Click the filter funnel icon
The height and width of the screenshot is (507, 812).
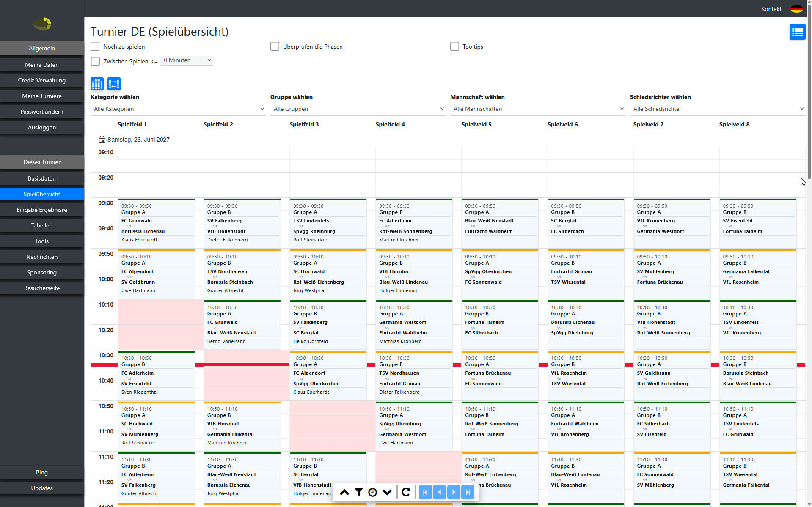[359, 492]
